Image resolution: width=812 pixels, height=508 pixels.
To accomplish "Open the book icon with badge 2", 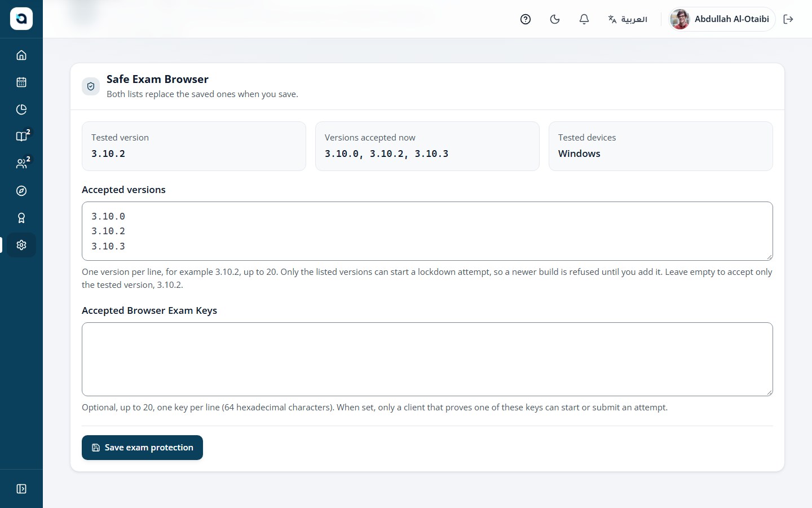I will tap(21, 137).
